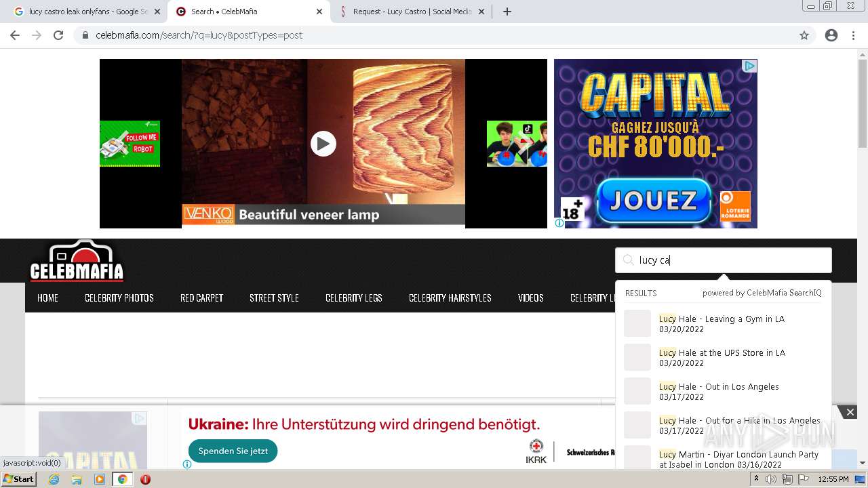Click thumbnail beside UPS Store result
Screen dimensions: 868x488
pos(637,357)
